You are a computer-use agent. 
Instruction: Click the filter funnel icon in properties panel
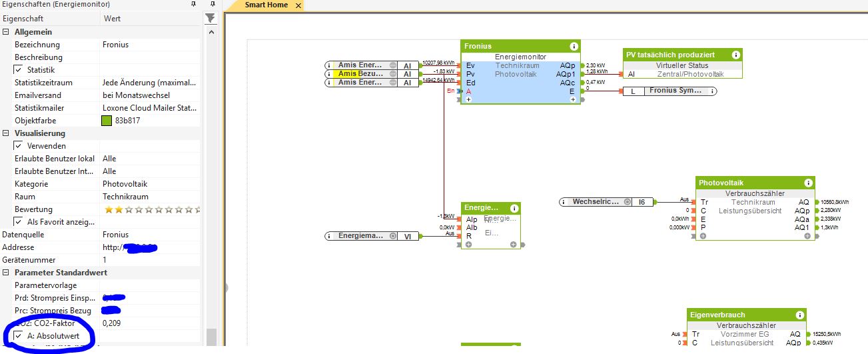click(x=211, y=19)
